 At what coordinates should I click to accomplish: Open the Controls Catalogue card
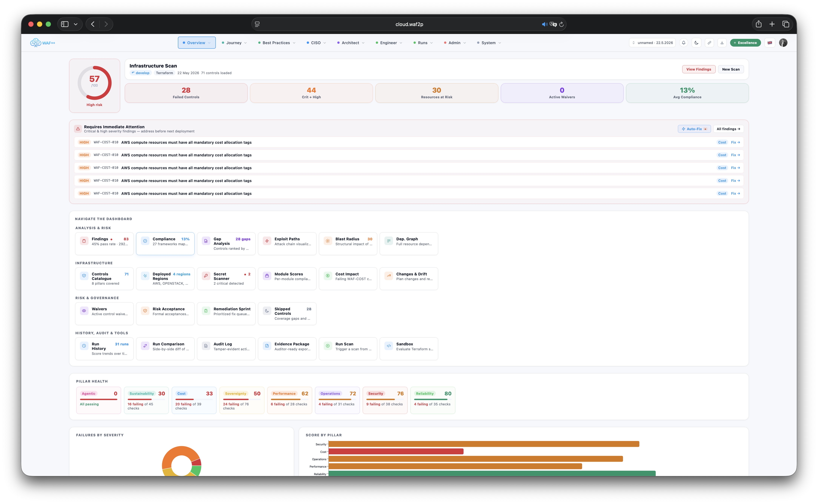104,279
